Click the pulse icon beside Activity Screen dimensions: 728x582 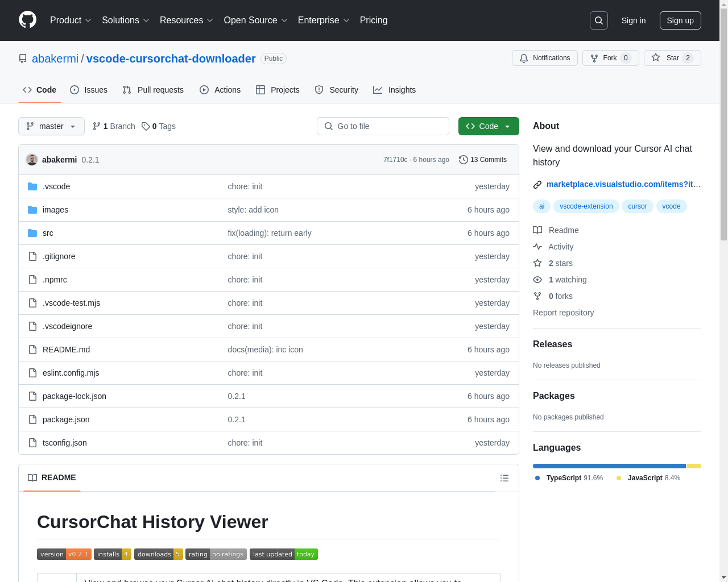click(x=537, y=247)
